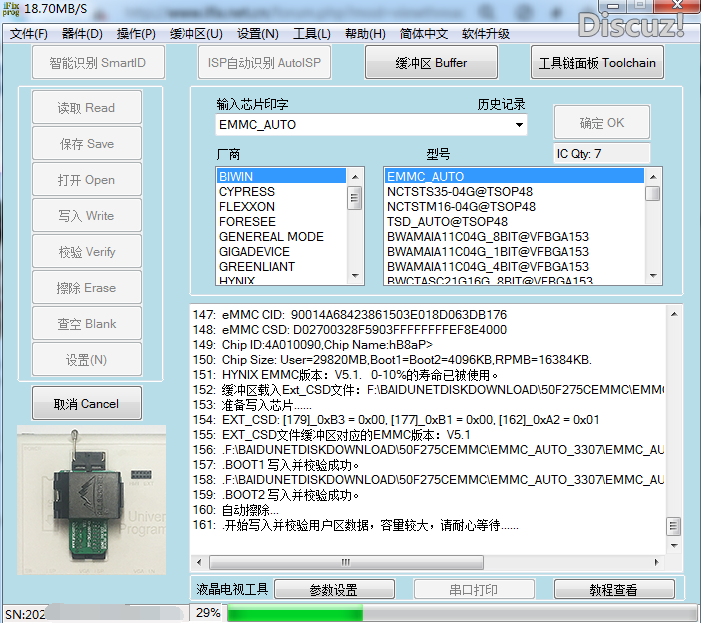The width and height of the screenshot is (701, 623).
Task: Click the programmer adapter photo thumbnail
Action: [92, 500]
